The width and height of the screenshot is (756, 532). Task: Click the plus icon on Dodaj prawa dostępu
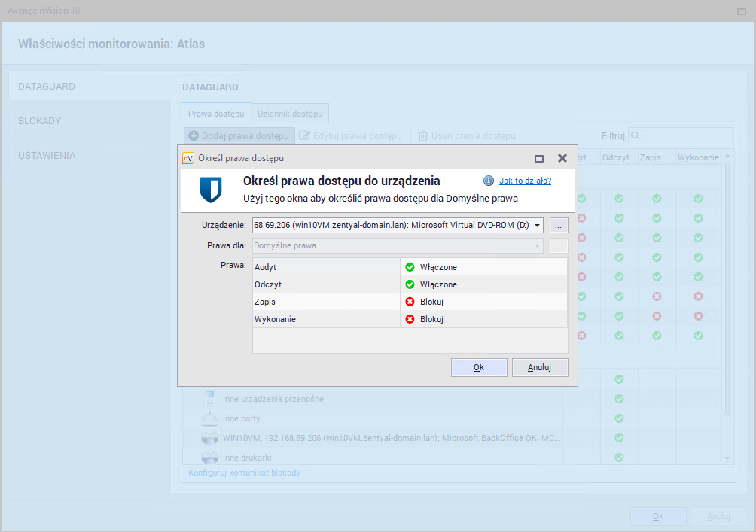pos(194,136)
